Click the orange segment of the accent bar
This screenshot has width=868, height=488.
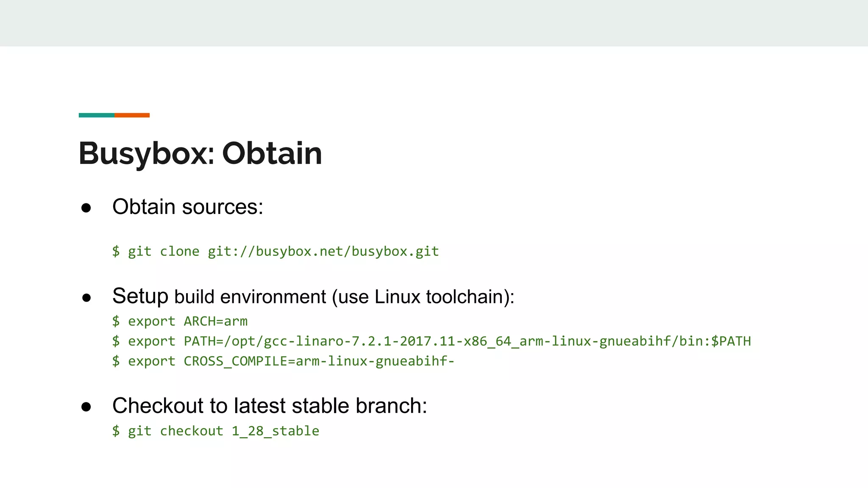132,115
